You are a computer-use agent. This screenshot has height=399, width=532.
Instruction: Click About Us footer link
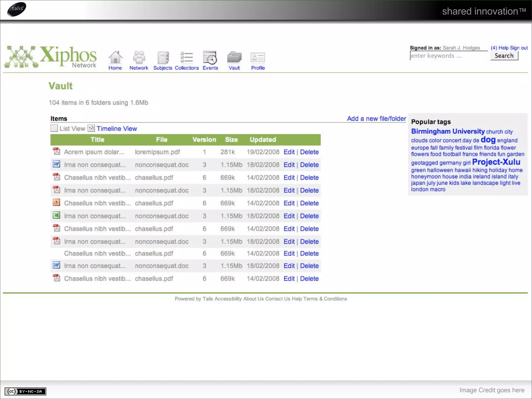click(254, 299)
